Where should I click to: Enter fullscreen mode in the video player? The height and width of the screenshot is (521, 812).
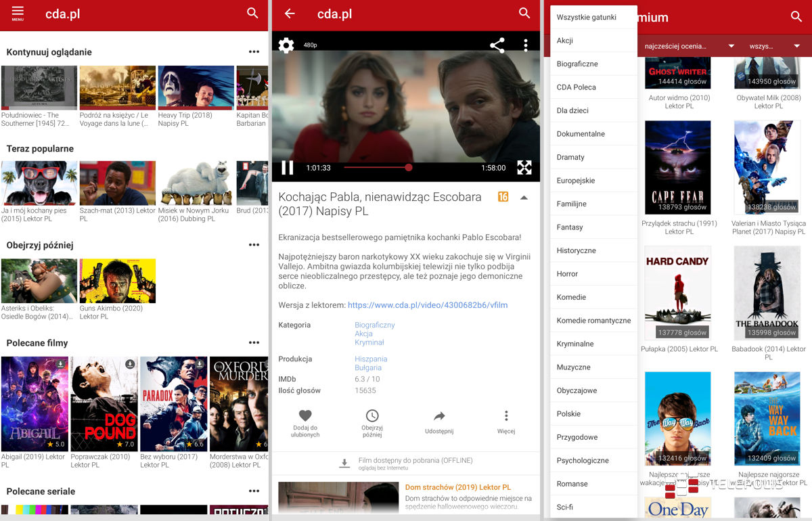[x=524, y=168]
